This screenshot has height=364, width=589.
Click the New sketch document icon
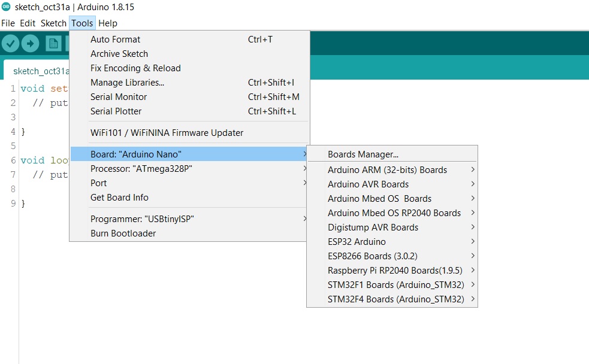pyautogui.click(x=54, y=43)
